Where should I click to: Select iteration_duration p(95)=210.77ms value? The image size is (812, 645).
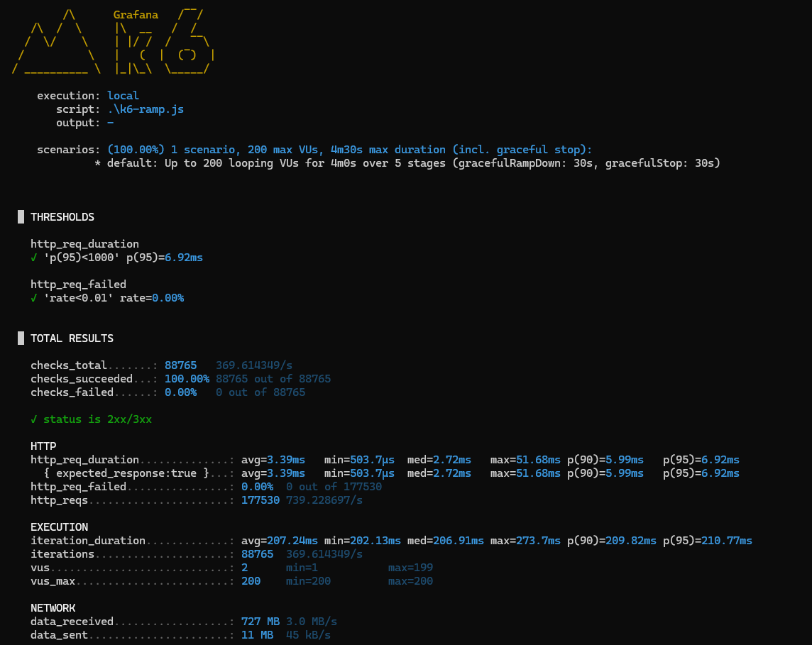(708, 541)
